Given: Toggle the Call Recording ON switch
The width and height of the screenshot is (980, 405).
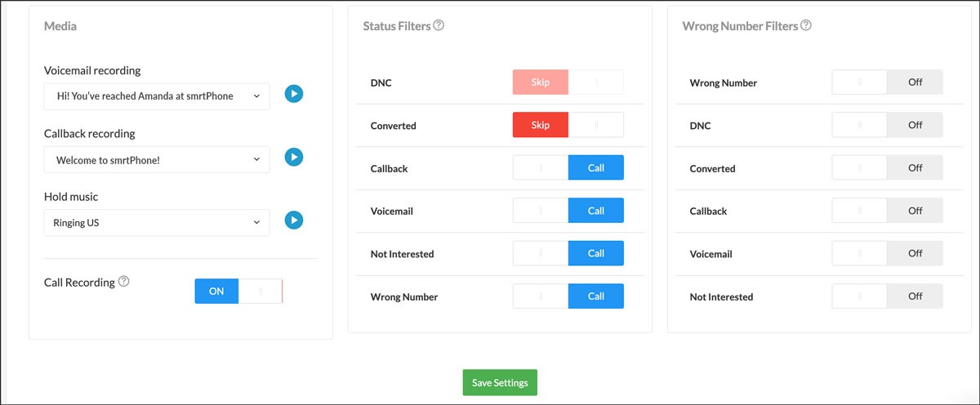Looking at the screenshot, I should 238,292.
